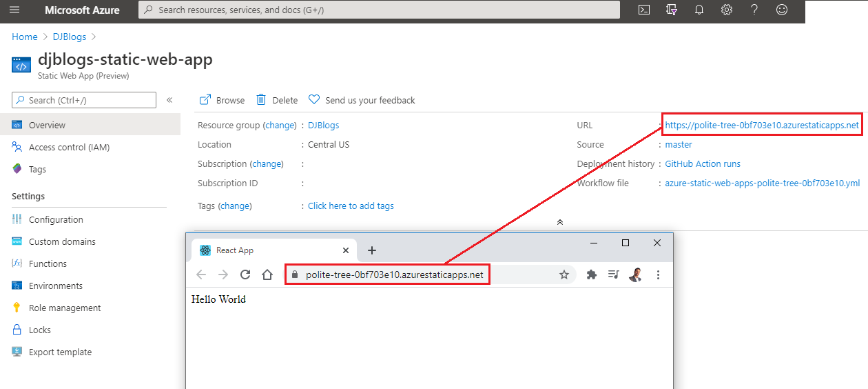The image size is (868, 389).
Task: Click the Chrome home button
Action: [x=267, y=275]
